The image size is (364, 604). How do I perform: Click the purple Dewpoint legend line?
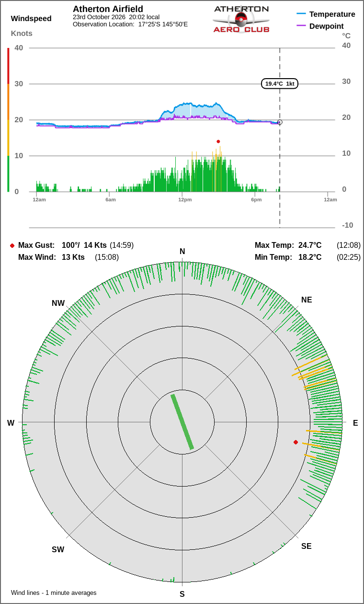coord(301,26)
